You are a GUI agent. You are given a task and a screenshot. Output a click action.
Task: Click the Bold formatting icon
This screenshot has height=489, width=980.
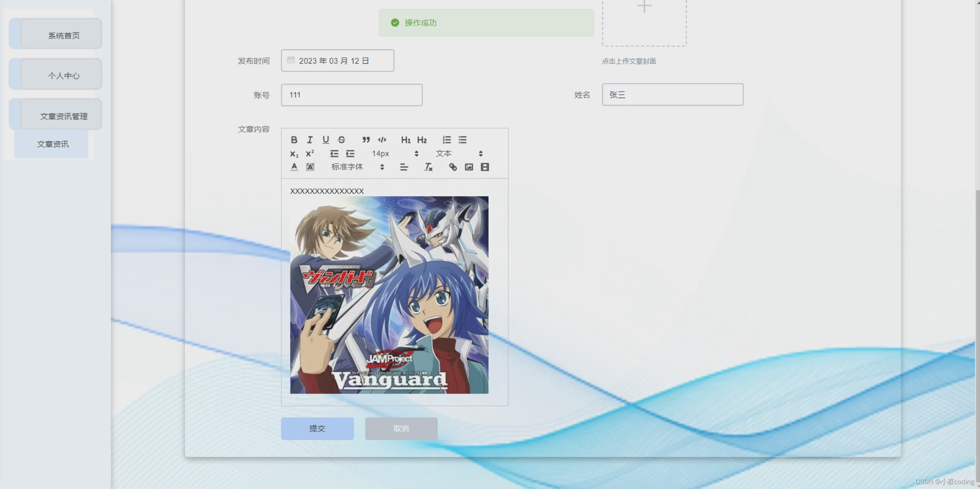point(294,139)
